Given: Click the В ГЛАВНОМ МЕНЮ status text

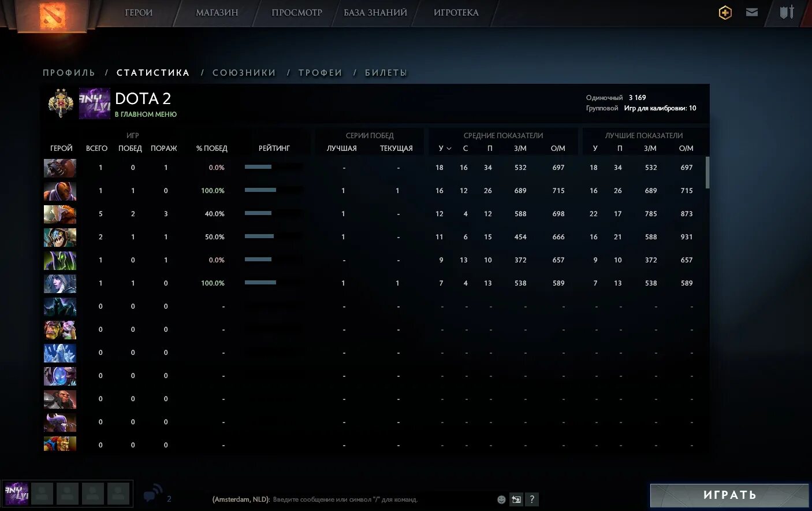Looking at the screenshot, I should click(x=146, y=114).
